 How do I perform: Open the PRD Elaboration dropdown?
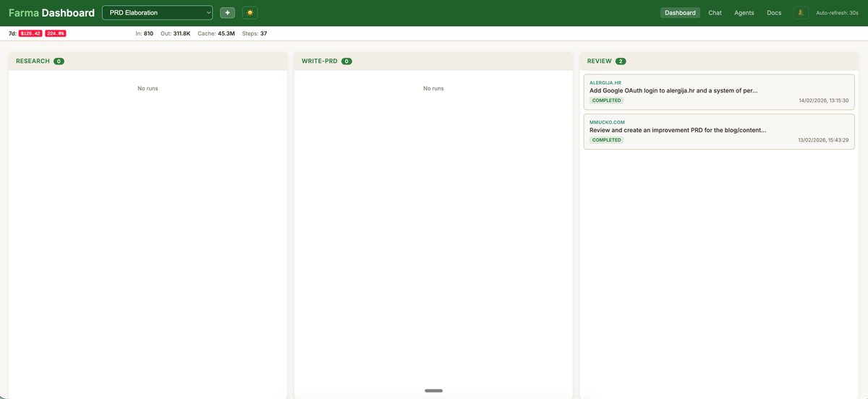click(x=157, y=12)
